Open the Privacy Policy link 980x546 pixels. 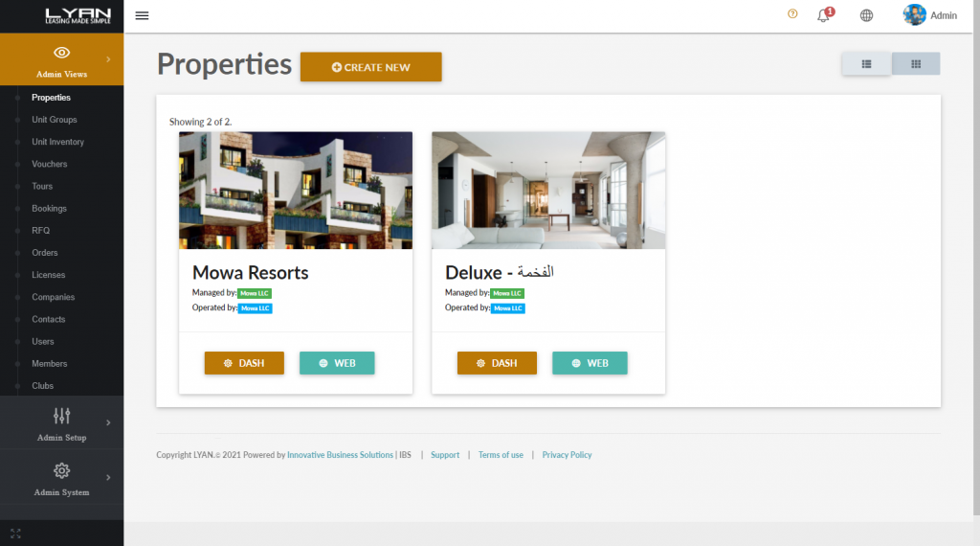(x=567, y=455)
